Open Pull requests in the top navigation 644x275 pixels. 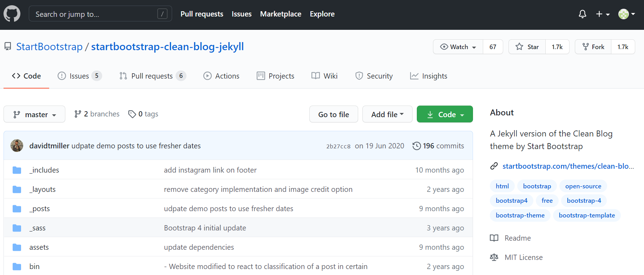tap(202, 14)
